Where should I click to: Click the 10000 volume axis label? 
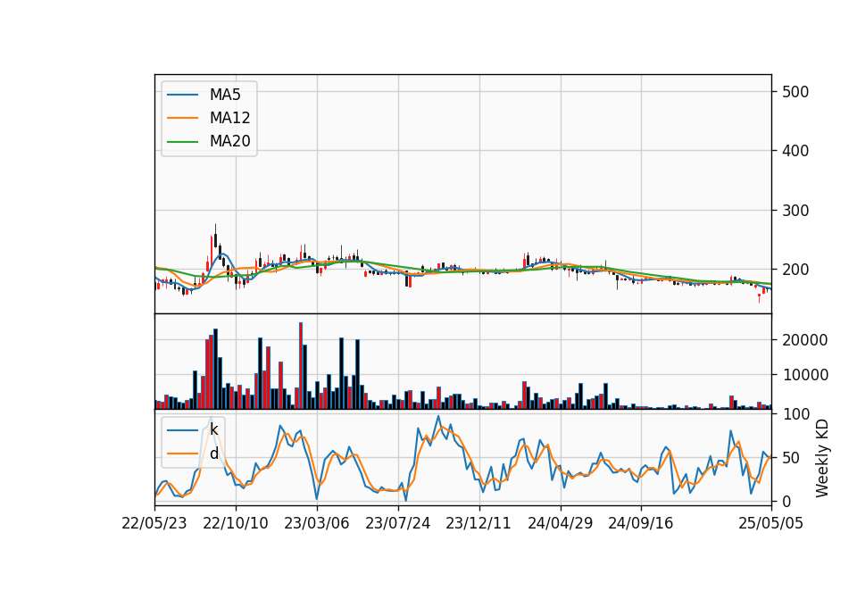(804, 375)
